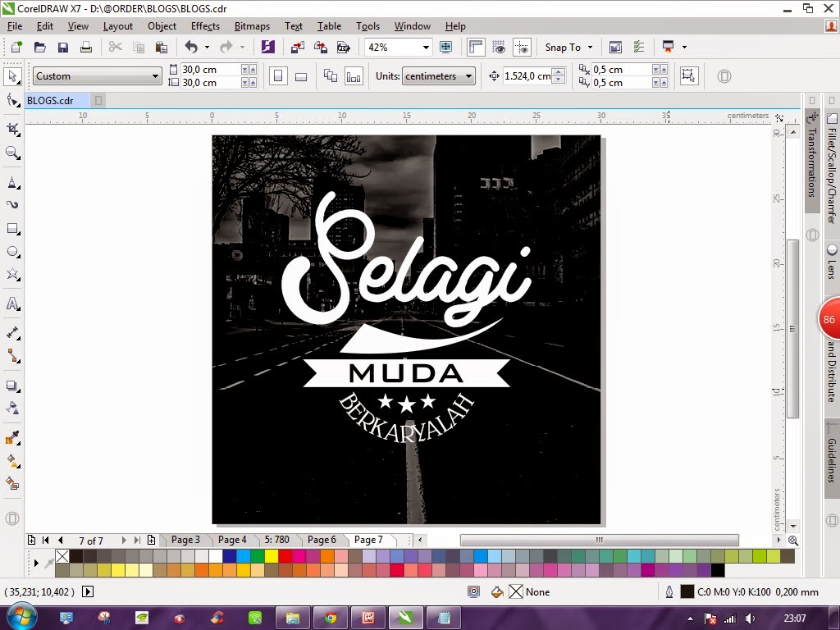This screenshot has width=840, height=630.
Task: Click the Export icon
Action: [321, 47]
